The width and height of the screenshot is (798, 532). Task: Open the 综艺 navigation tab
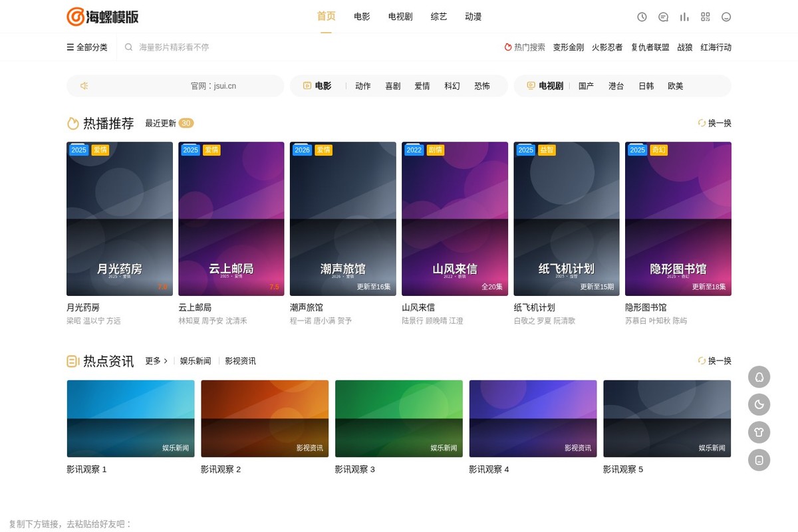point(439,17)
